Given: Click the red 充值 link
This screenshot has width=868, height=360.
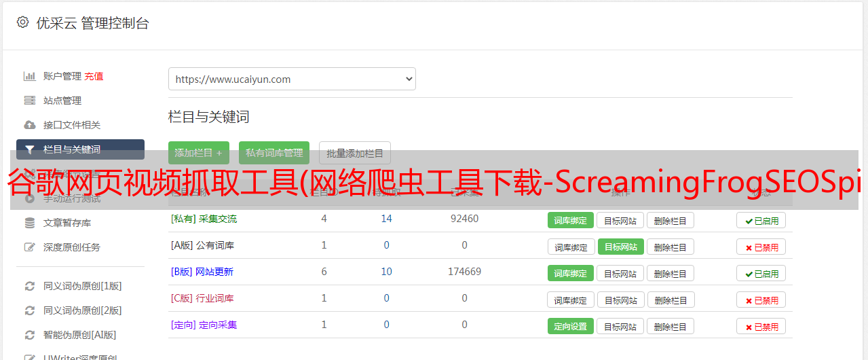Looking at the screenshot, I should pyautogui.click(x=94, y=76).
